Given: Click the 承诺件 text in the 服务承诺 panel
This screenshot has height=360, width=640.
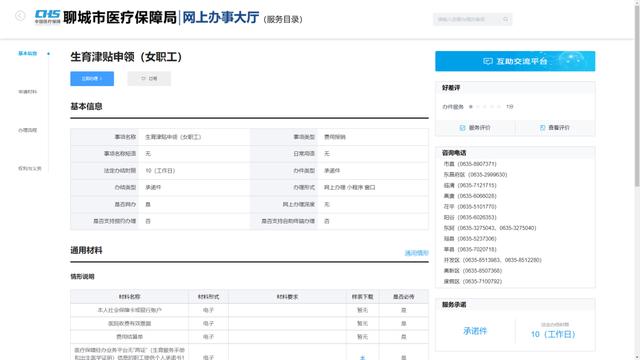Looking at the screenshot, I should click(x=475, y=331).
